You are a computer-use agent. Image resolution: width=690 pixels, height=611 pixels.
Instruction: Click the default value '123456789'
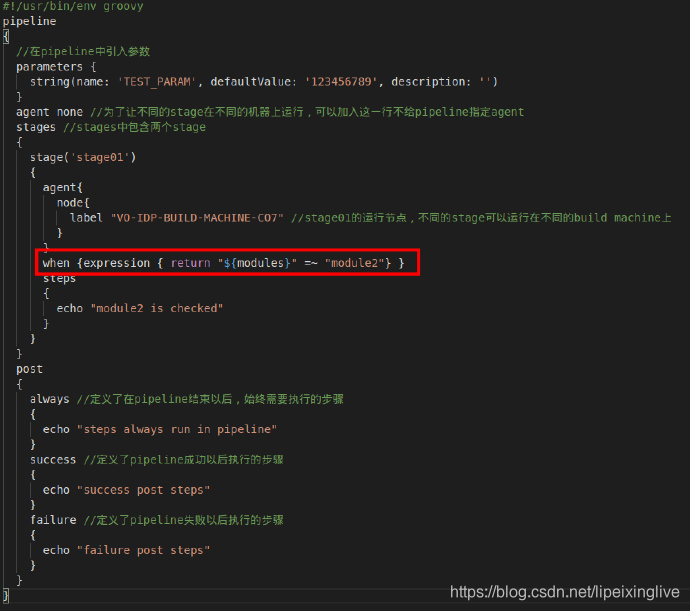click(x=341, y=82)
